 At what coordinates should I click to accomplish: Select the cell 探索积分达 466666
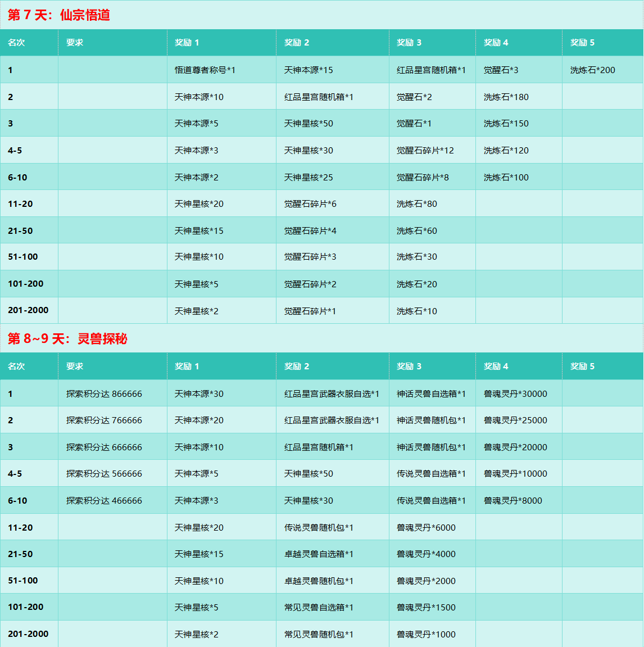112,500
